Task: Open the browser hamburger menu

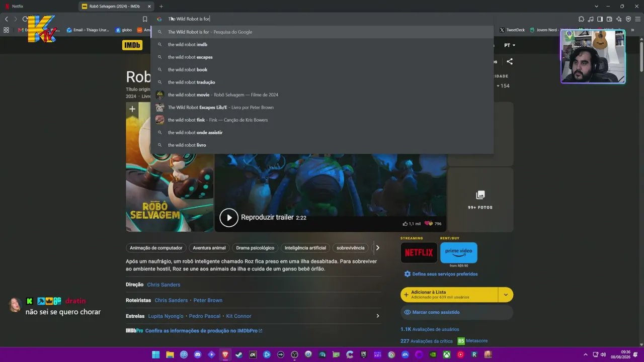Action: pos(637,19)
